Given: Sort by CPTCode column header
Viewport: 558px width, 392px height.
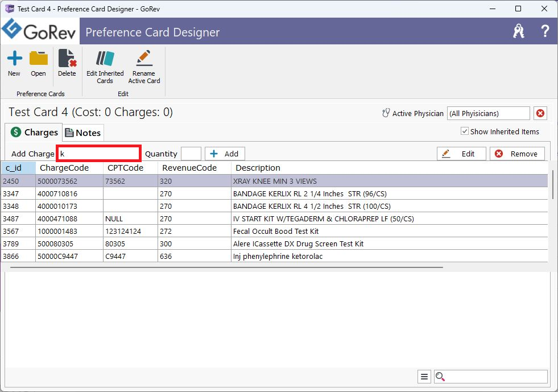Looking at the screenshot, I should [130, 168].
